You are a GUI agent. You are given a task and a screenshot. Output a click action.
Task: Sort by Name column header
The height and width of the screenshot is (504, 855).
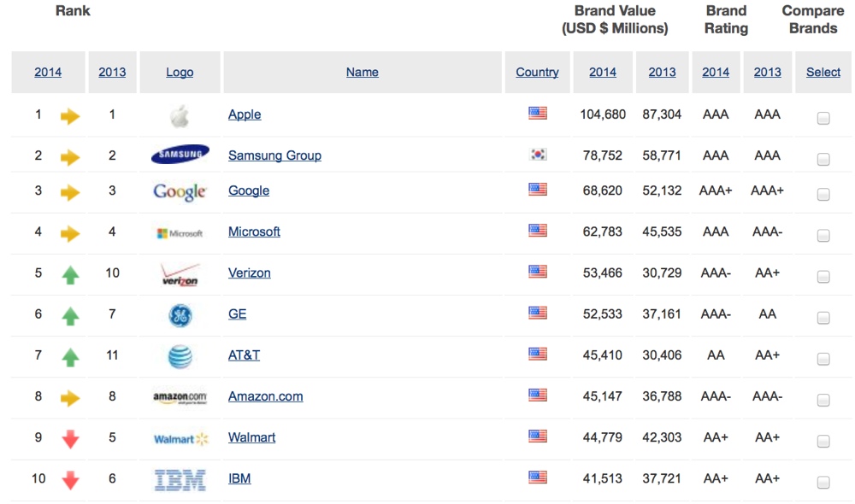pos(362,73)
